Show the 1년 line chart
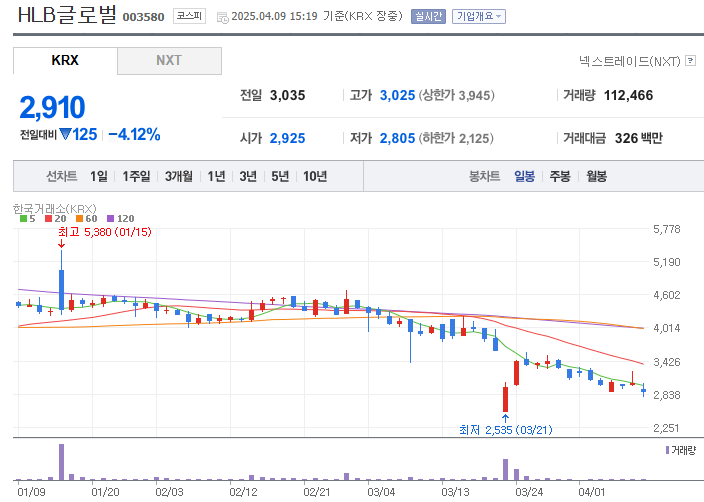The width and height of the screenshot is (704, 502). [216, 176]
